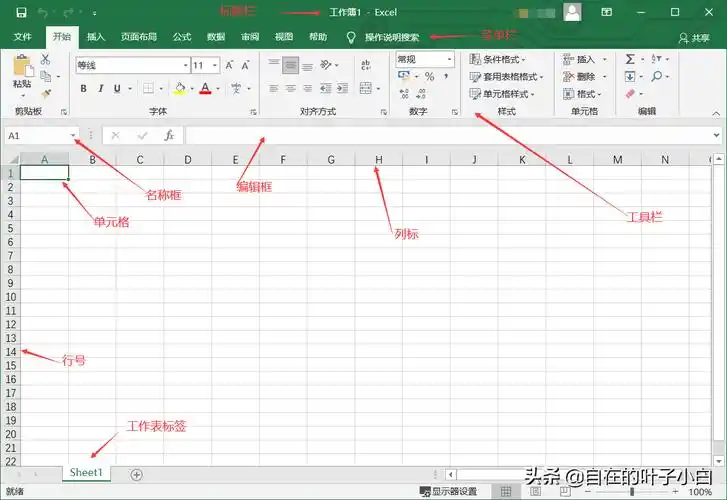The width and height of the screenshot is (727, 500).
Task: Switch to the 插入 Insert tab
Action: click(96, 37)
